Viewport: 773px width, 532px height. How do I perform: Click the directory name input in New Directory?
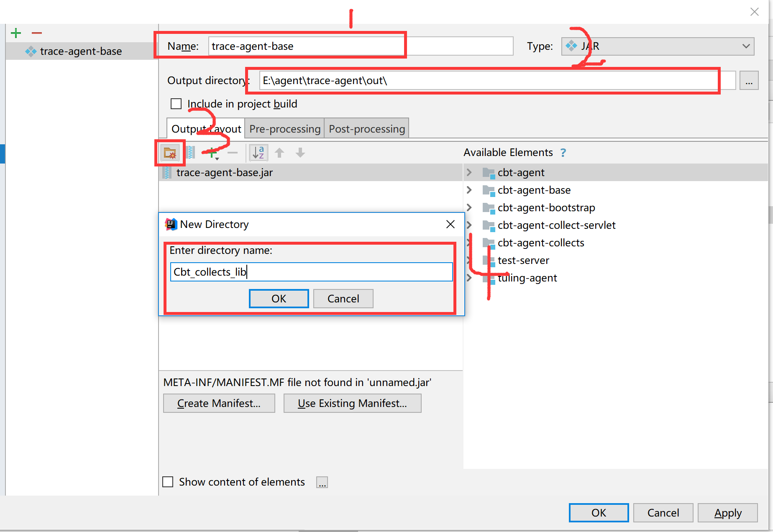(x=311, y=272)
